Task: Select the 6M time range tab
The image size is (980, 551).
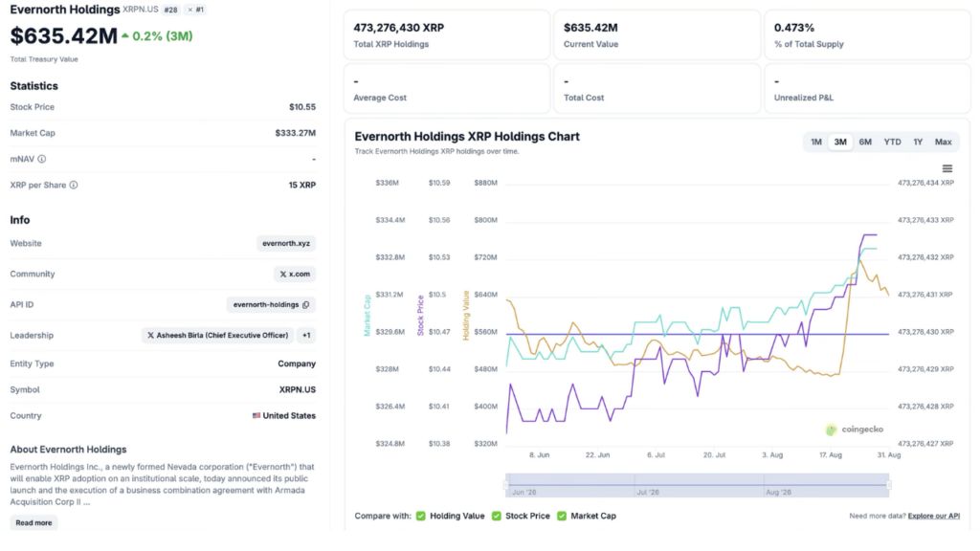Action: coord(865,142)
